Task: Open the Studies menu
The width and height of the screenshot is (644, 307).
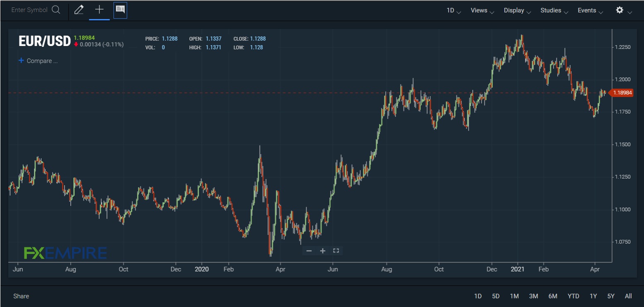Action: click(554, 11)
